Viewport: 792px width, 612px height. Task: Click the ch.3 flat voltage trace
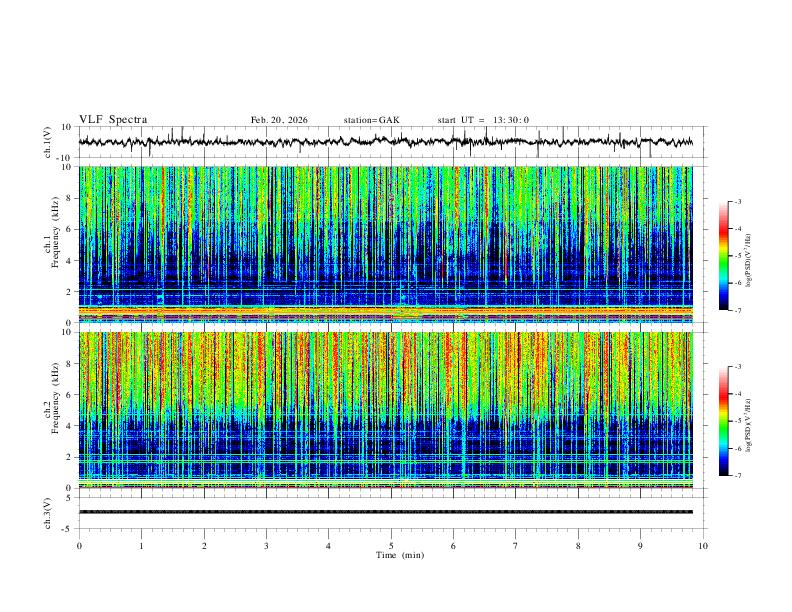click(x=386, y=512)
